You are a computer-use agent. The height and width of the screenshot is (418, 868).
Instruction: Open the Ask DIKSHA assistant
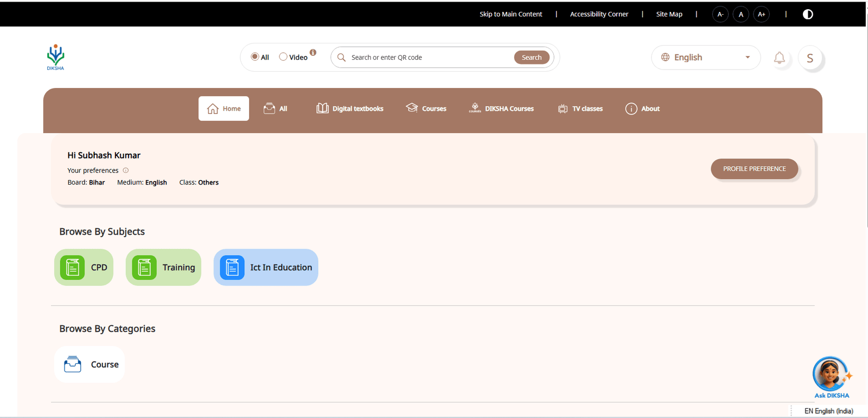[832, 377]
